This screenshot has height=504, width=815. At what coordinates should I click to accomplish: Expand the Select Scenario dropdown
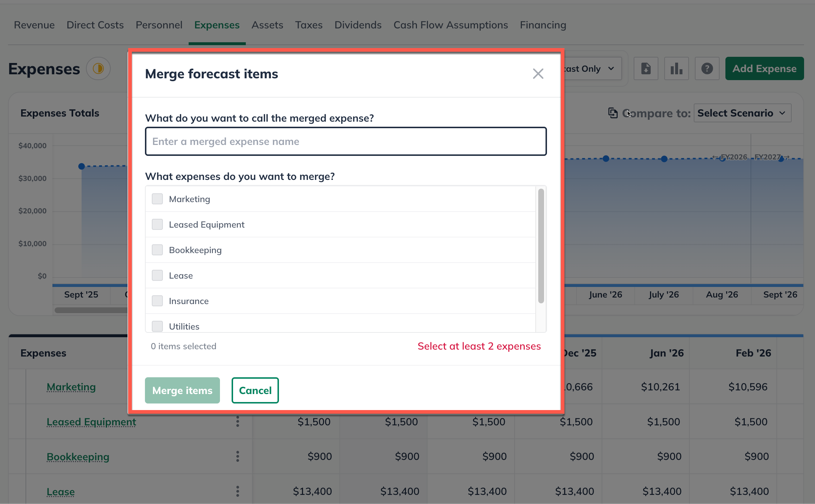742,113
